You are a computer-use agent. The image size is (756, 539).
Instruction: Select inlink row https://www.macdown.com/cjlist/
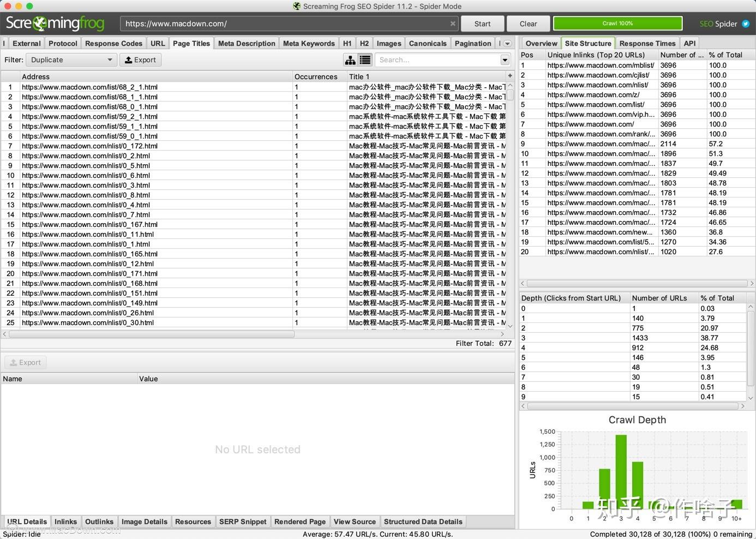pos(637,75)
